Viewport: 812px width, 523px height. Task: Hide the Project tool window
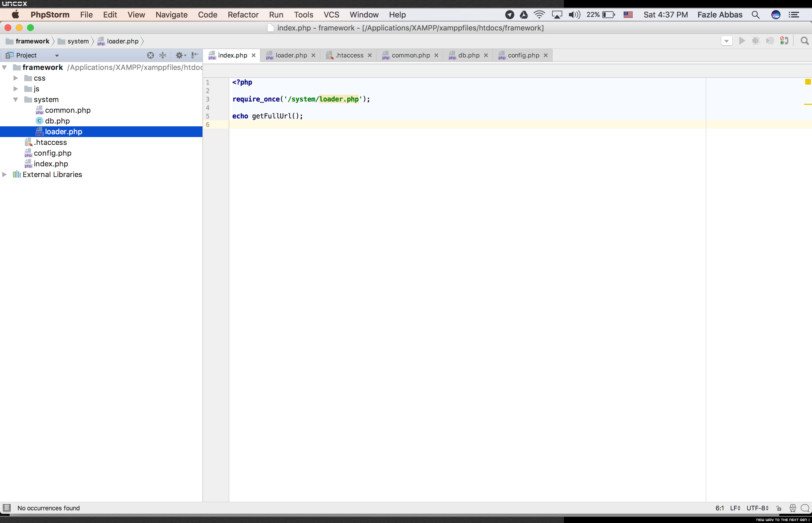(195, 55)
